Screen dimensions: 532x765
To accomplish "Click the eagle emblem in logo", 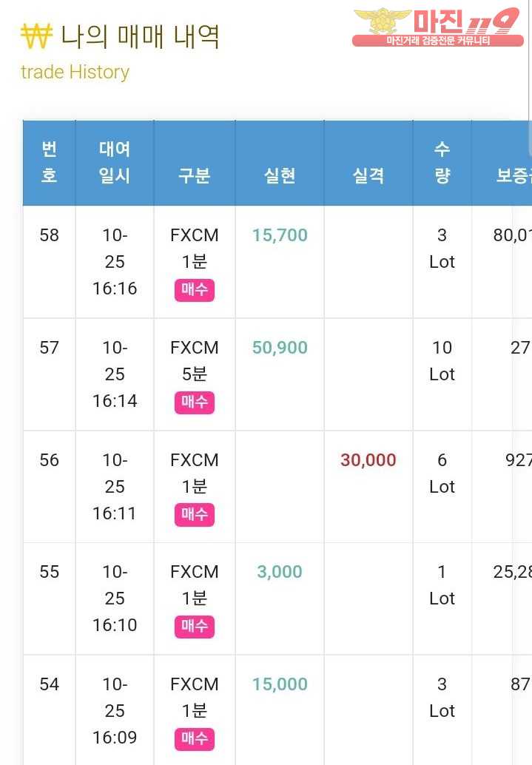I will 383,21.
